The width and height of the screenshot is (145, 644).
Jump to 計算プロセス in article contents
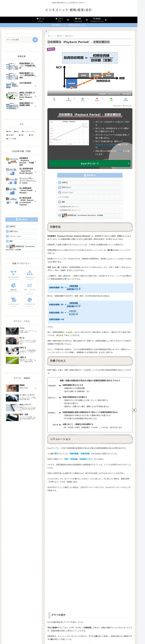(66, 187)
